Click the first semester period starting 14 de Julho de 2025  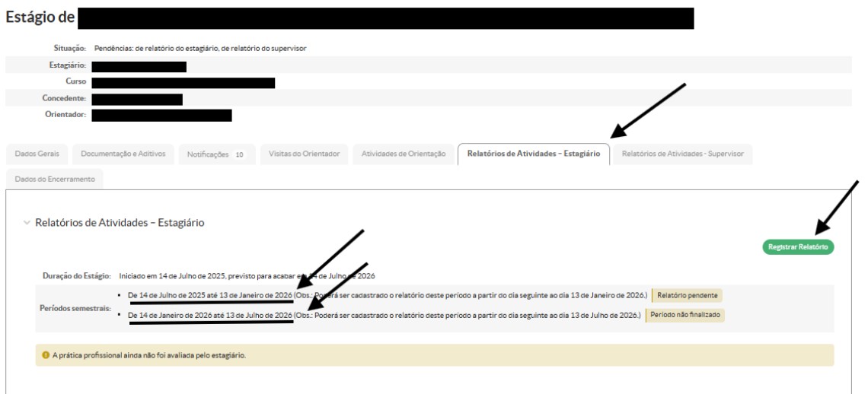click(210, 295)
